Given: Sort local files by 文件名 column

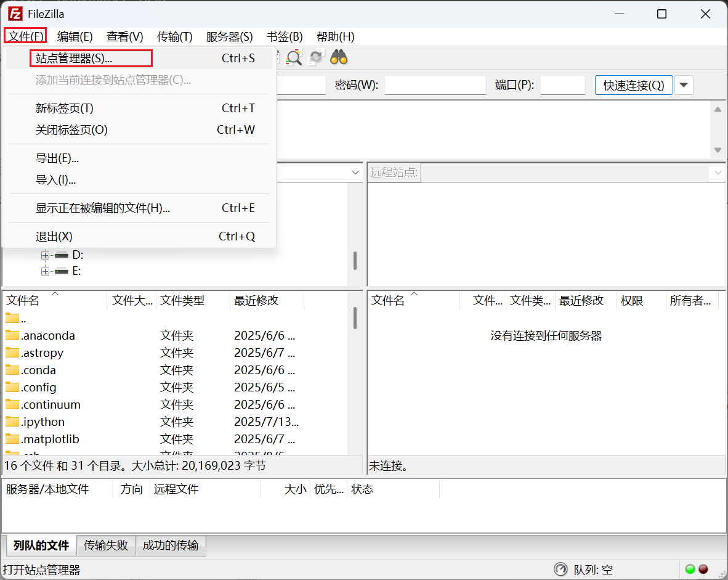Looking at the screenshot, I should coord(54,301).
